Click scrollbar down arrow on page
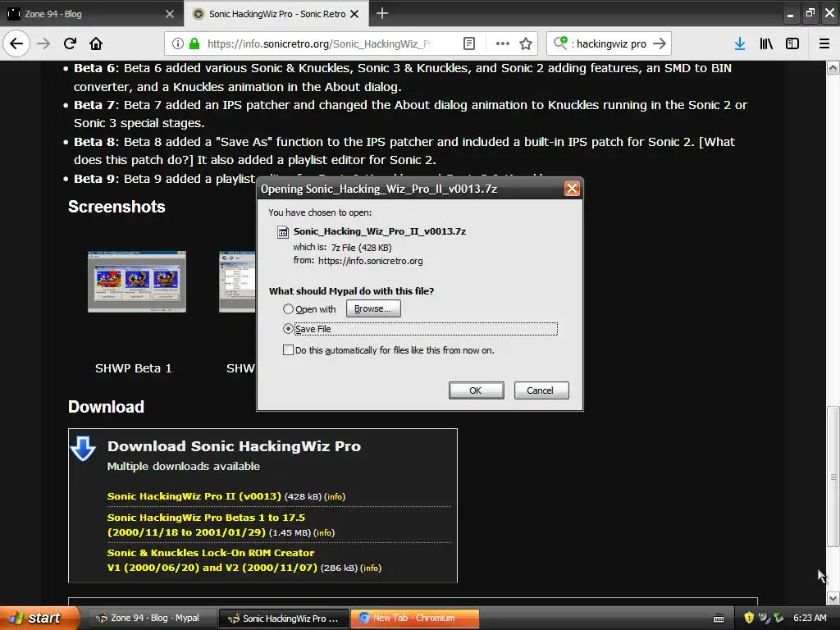The height and width of the screenshot is (630, 840). click(x=833, y=598)
